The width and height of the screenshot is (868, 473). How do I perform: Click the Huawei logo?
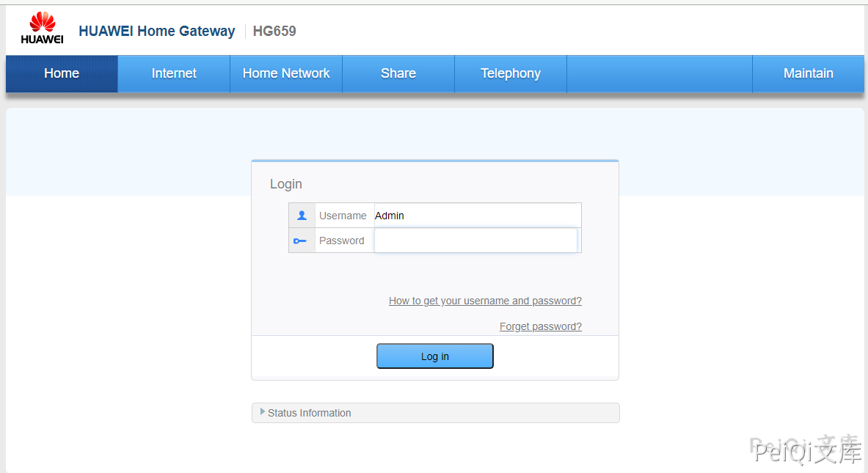pos(42,28)
